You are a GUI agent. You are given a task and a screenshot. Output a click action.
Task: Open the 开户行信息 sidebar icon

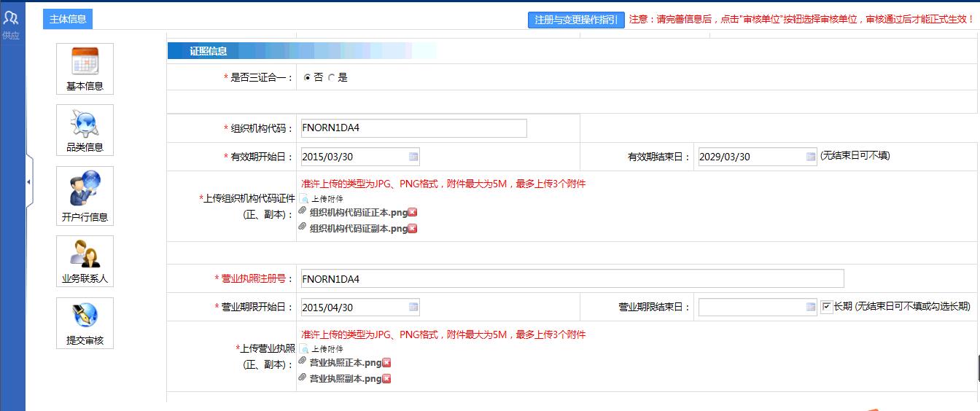point(85,195)
